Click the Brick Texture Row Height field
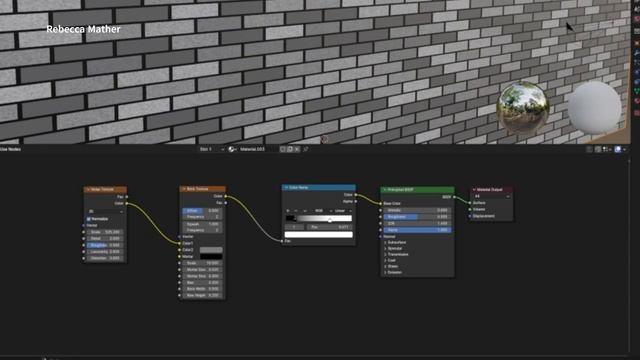640x360 pixels. (202, 295)
